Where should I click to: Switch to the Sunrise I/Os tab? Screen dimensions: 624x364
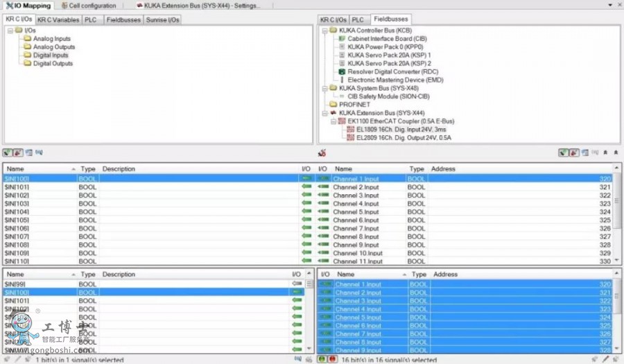pyautogui.click(x=163, y=19)
